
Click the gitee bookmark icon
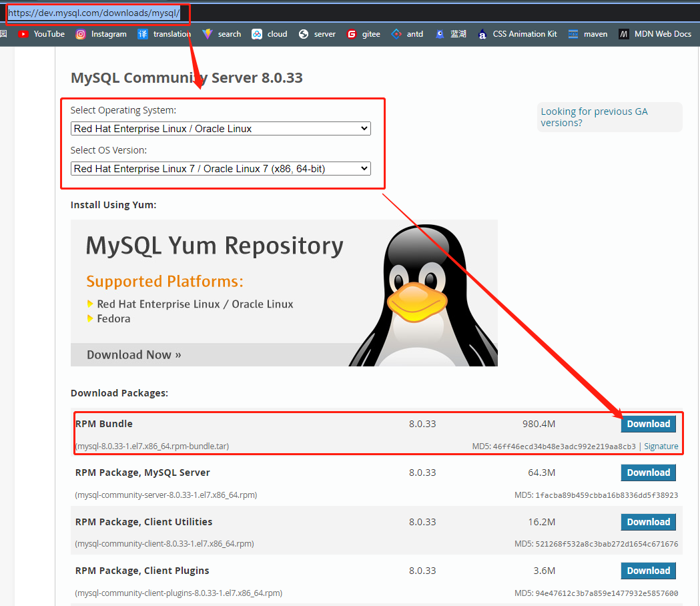352,34
